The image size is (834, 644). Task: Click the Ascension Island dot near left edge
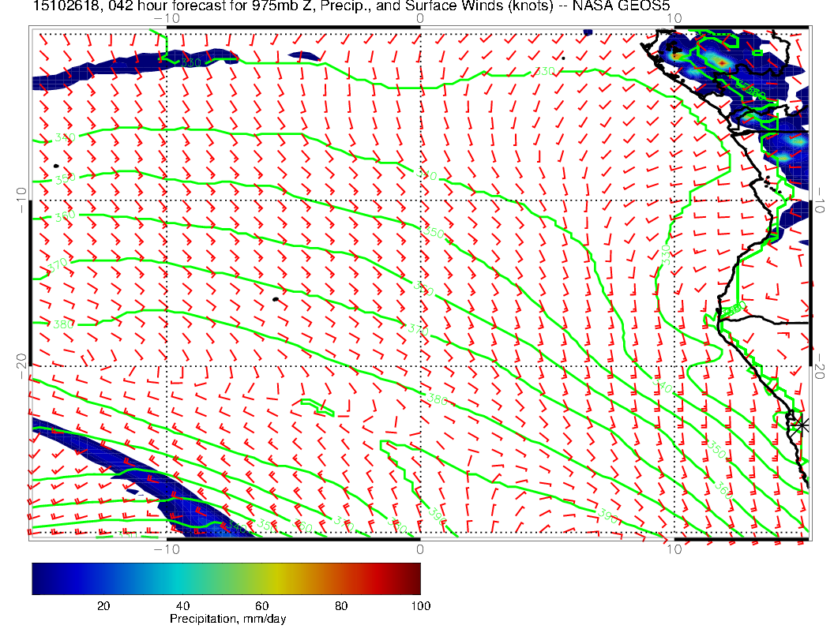point(56,166)
